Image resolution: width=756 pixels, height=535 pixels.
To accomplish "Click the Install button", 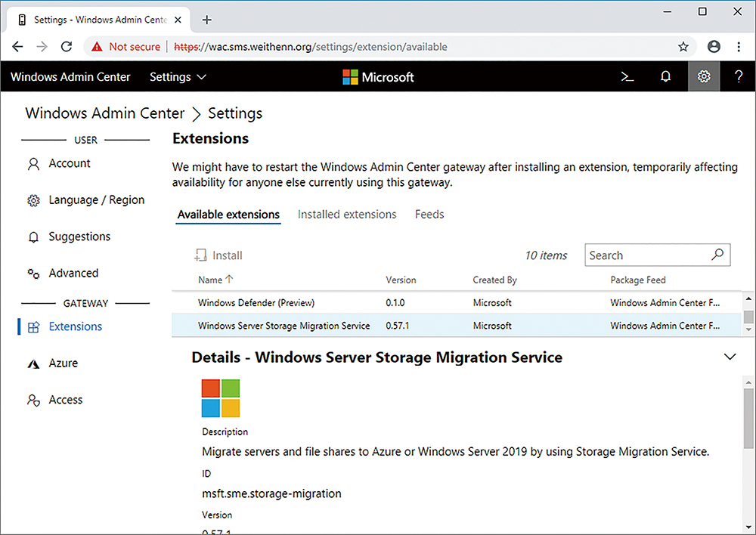I will click(218, 255).
